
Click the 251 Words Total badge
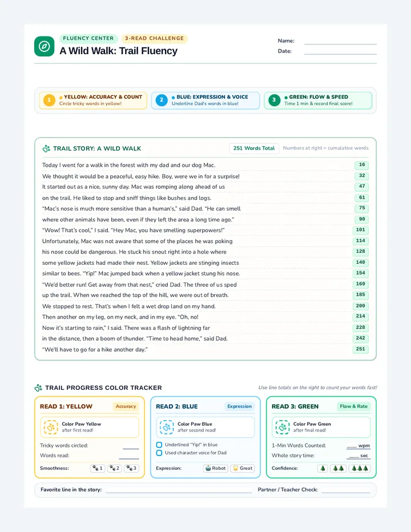tap(254, 148)
